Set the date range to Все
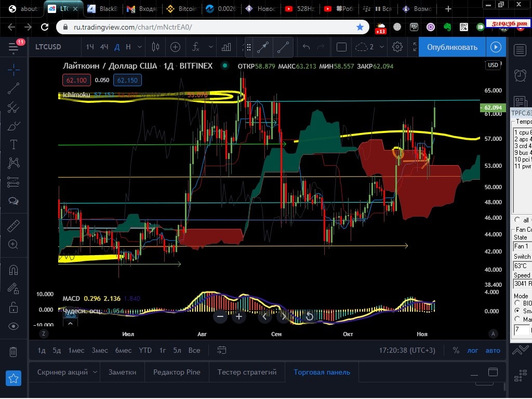 [x=194, y=350]
